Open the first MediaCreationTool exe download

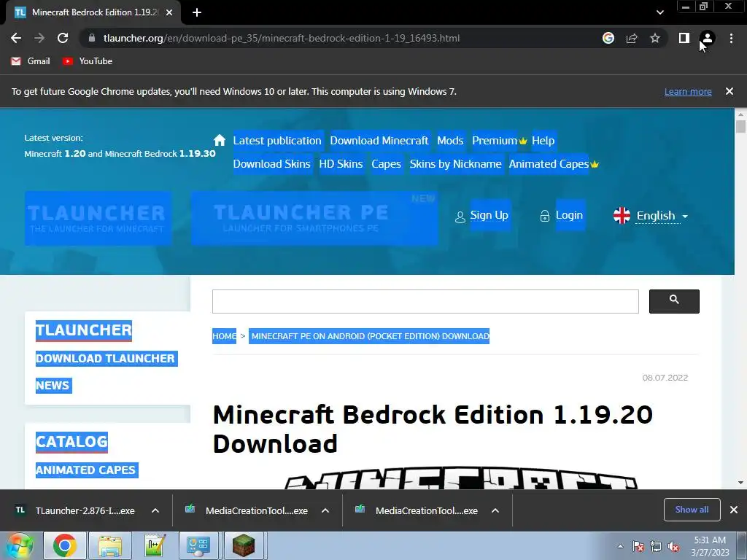coord(247,510)
